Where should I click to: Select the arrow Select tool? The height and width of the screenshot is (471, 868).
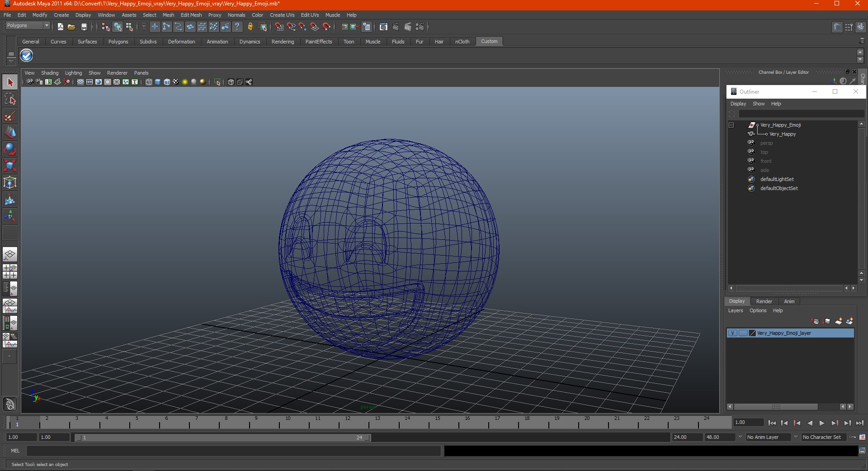click(10, 82)
